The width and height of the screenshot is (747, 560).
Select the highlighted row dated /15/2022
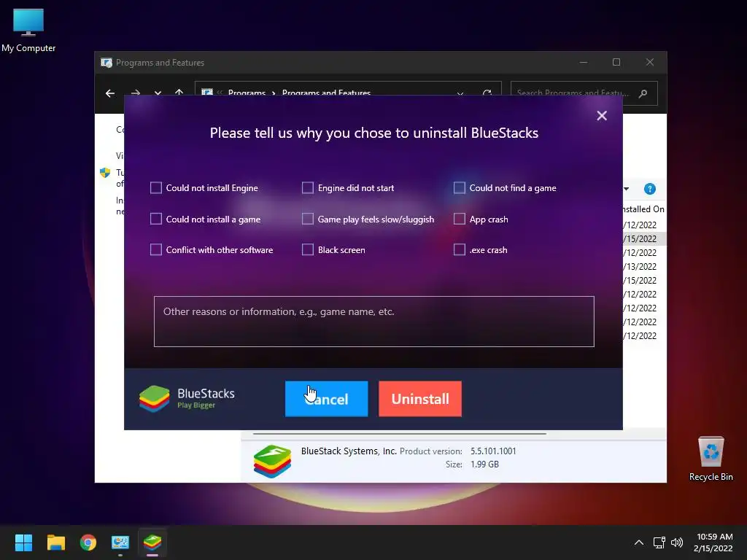(643, 238)
